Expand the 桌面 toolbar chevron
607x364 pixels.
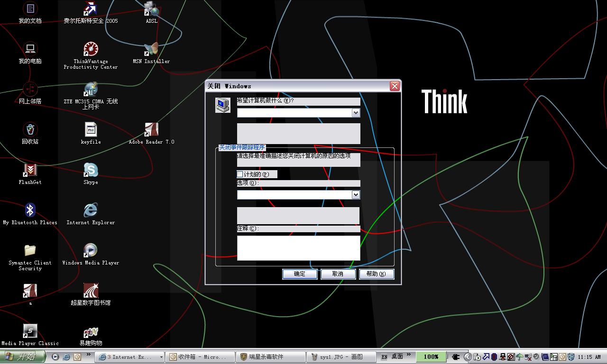point(409,355)
